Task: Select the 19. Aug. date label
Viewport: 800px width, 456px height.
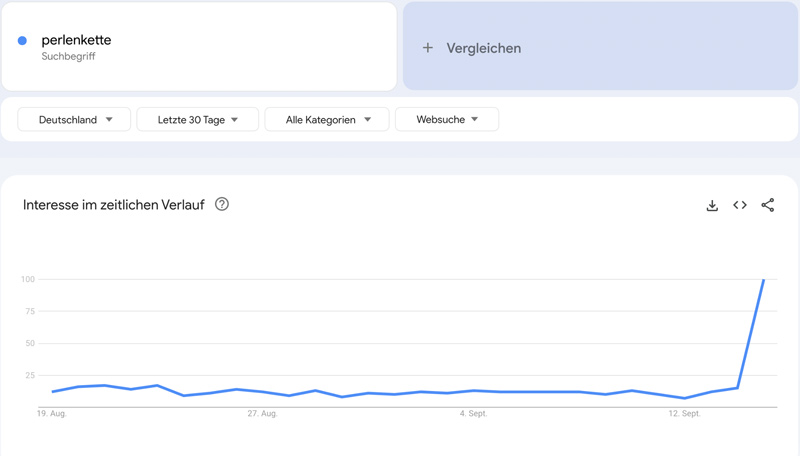Action: point(52,413)
